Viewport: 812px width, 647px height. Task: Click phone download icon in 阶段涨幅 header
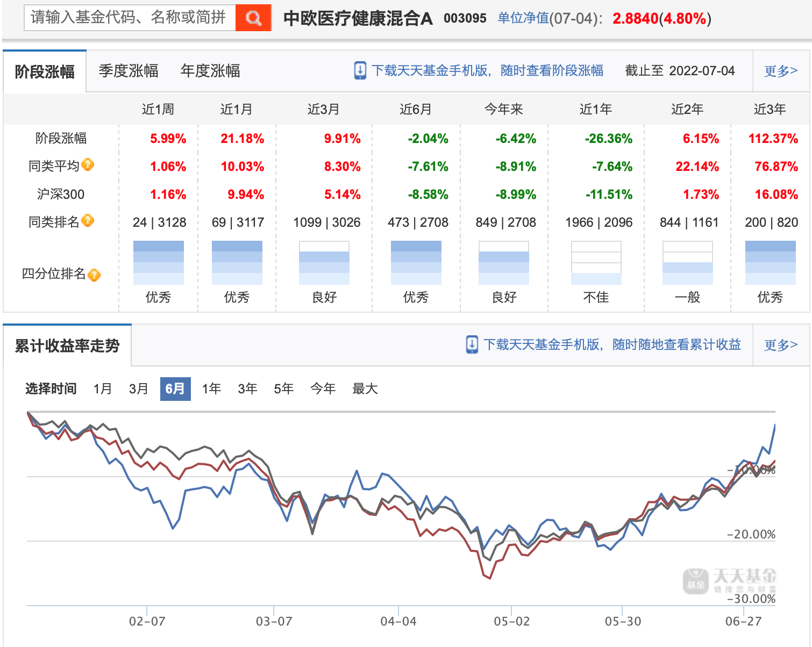click(x=360, y=71)
